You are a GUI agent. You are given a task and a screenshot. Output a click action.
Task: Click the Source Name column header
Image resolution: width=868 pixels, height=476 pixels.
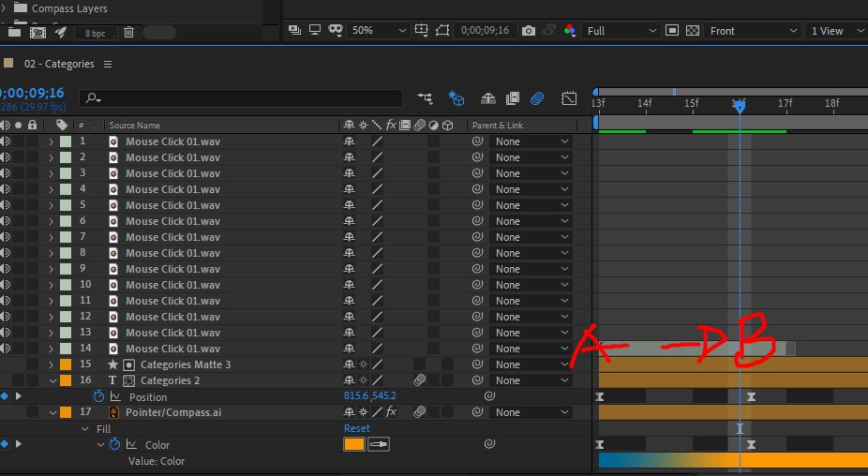(135, 125)
